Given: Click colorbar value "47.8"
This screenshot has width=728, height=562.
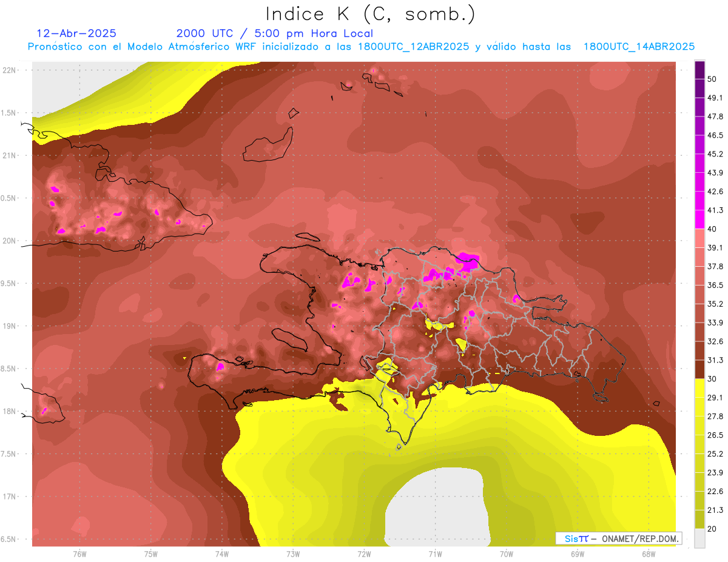Looking at the screenshot, I should click(715, 117).
